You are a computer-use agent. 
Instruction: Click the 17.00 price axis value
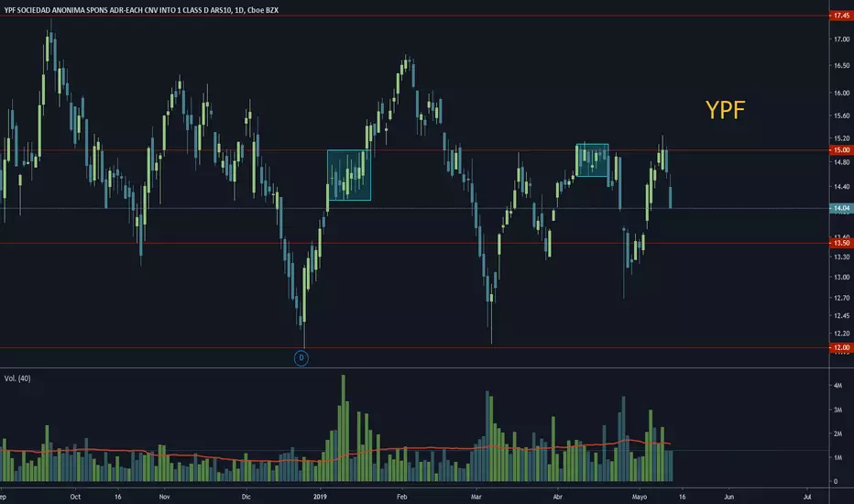coord(841,39)
